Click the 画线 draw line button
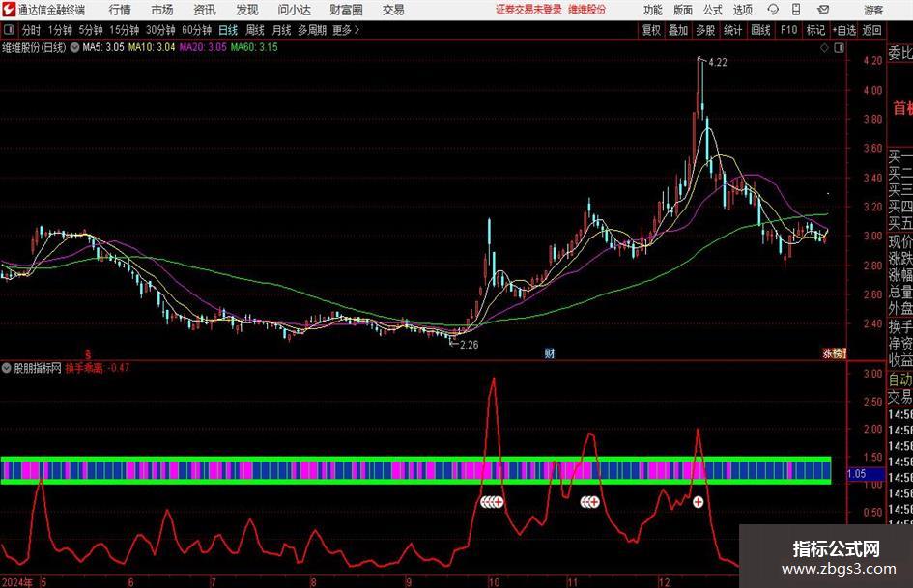This screenshot has height=588, width=913. [760, 30]
